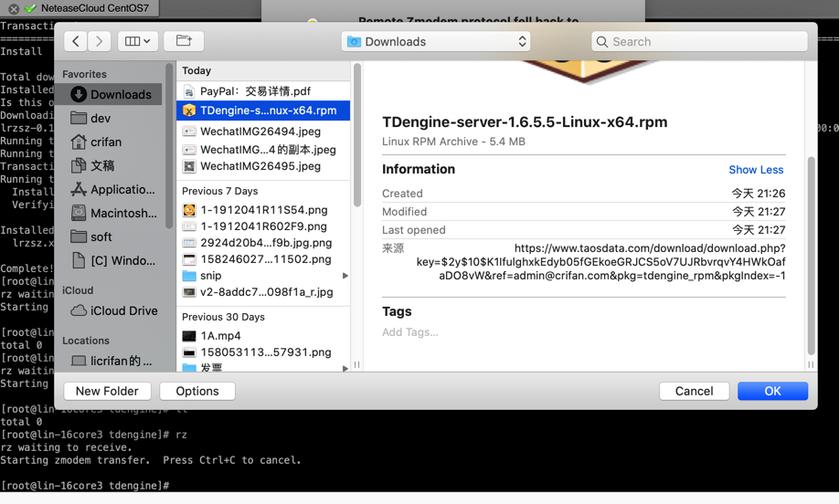The image size is (839, 504).
Task: Expand the 发票 folder arrow
Action: pos(345,368)
